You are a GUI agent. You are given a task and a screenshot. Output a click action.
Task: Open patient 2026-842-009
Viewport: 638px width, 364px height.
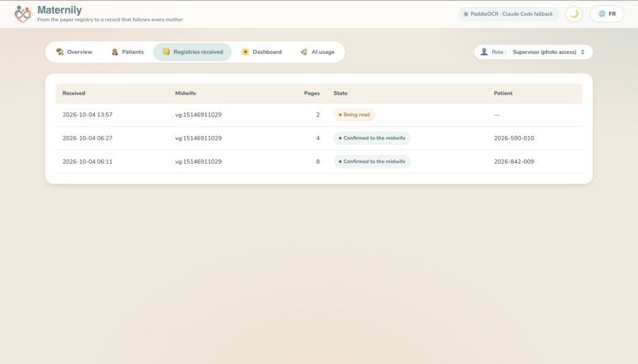tap(514, 161)
